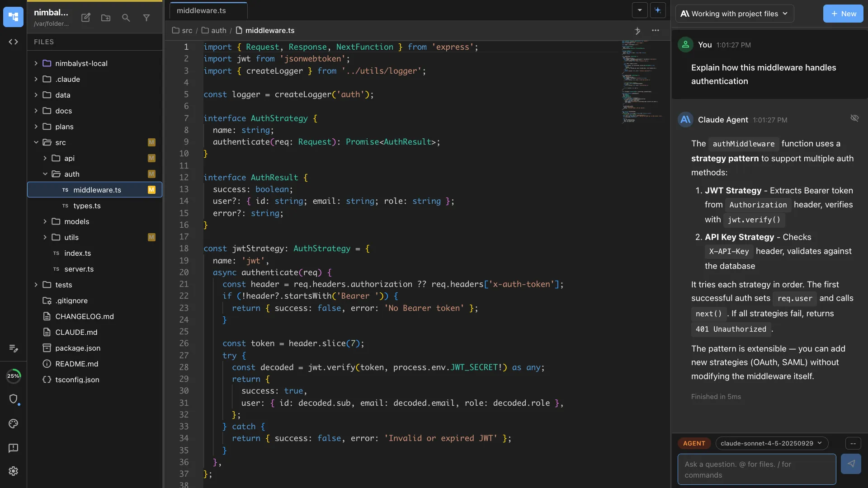Open the Working with project files dropdown
868x488 pixels.
click(x=734, y=14)
